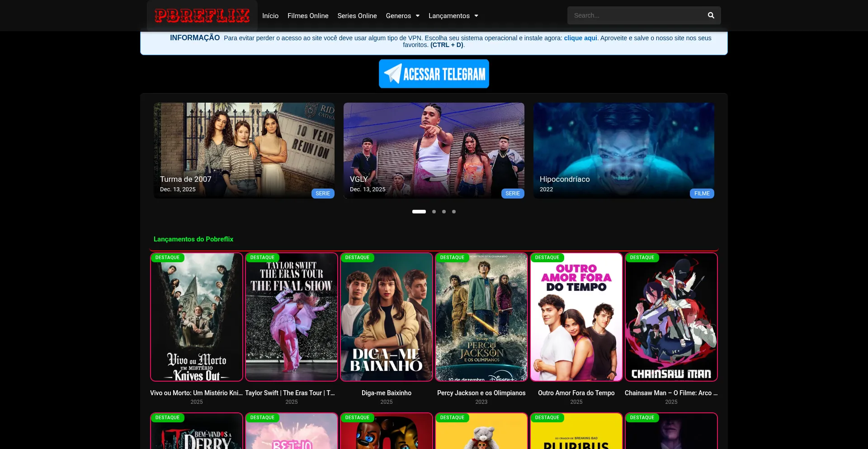Click SERIE badge on Turma de 2007
Screen dimensions: 868x449
pos(322,194)
